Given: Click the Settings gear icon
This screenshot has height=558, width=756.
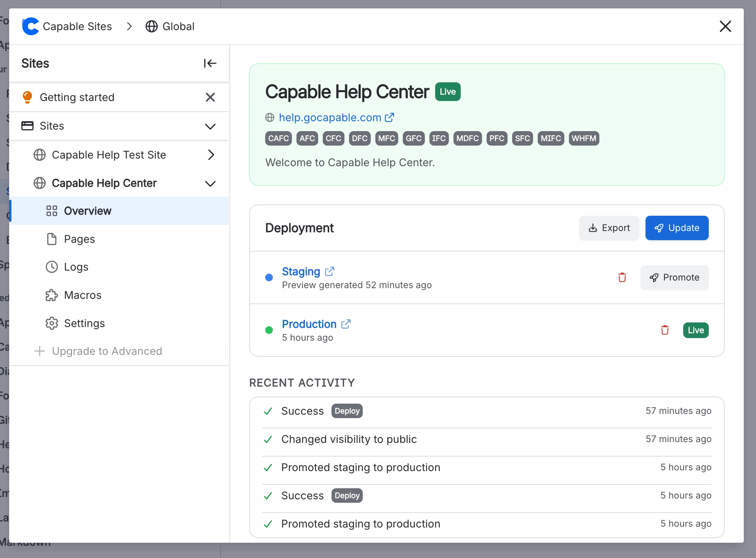Looking at the screenshot, I should tap(52, 323).
